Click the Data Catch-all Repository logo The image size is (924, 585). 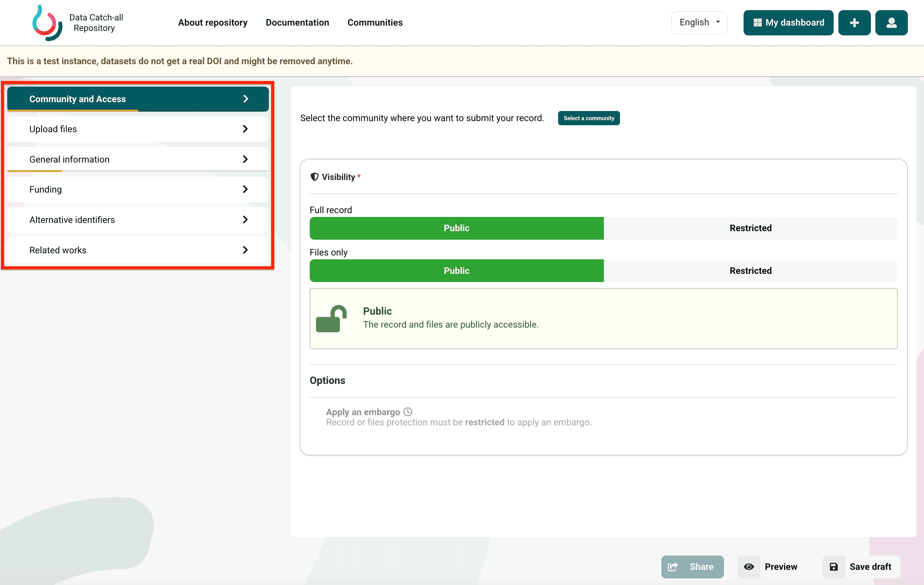click(47, 23)
